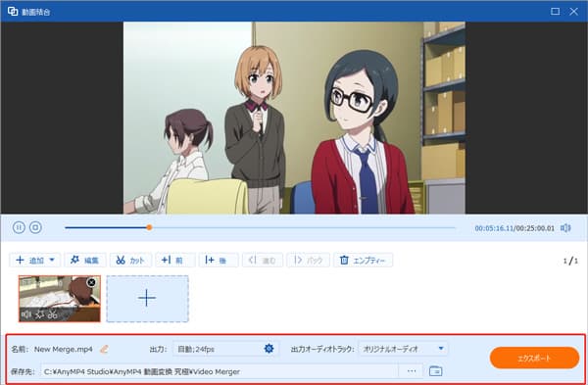Image resolution: width=588 pixels, height=385 pixels.
Task: Browse save location with ellipsis button
Action: pyautogui.click(x=412, y=371)
